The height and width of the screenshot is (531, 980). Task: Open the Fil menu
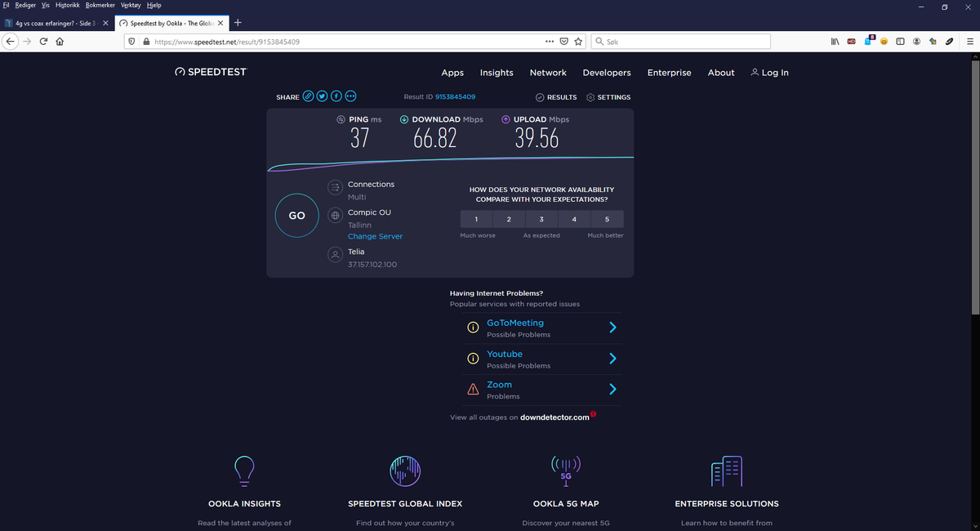pyautogui.click(x=6, y=5)
